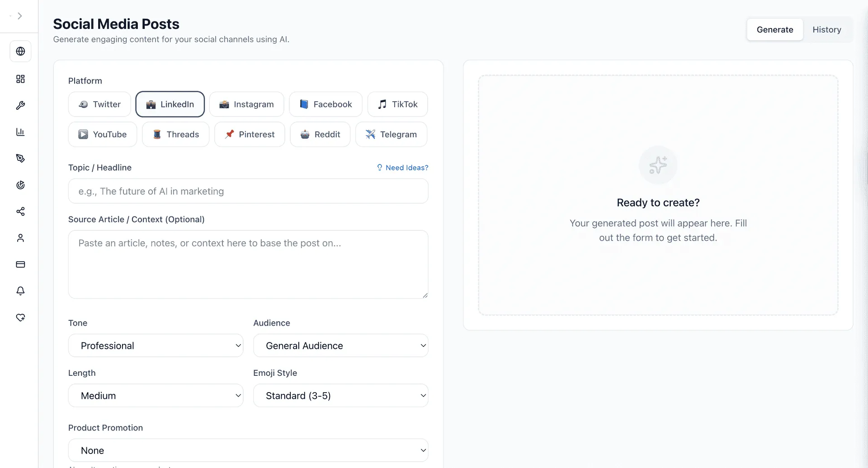Click the credit card billing icon
This screenshot has height=468, width=868.
[x=20, y=264]
